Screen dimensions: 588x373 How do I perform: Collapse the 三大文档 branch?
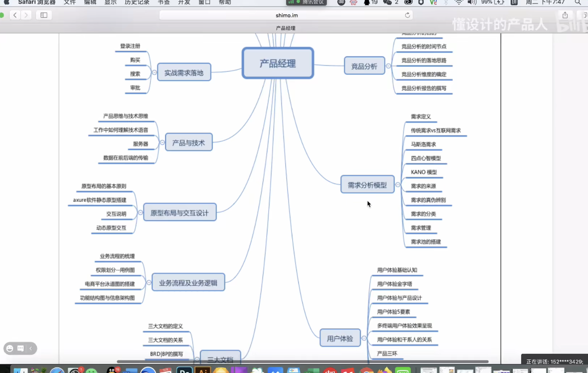[197, 359]
